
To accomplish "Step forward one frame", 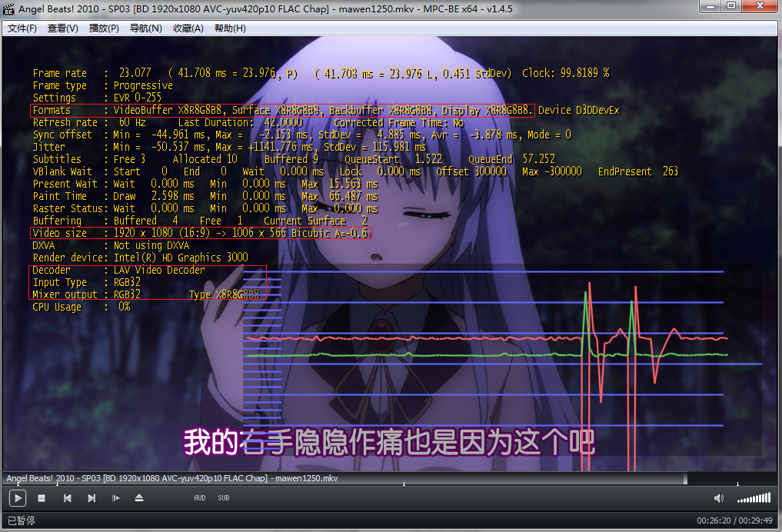I will pos(115,498).
